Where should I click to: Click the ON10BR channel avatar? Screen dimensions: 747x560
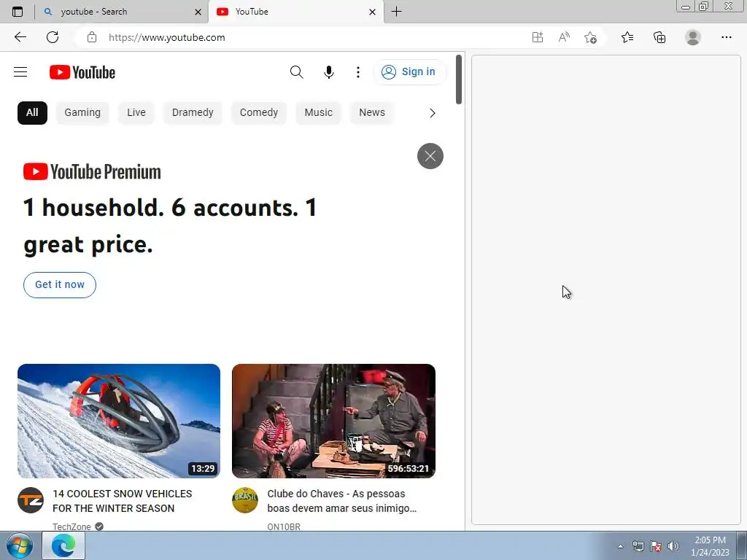(245, 500)
